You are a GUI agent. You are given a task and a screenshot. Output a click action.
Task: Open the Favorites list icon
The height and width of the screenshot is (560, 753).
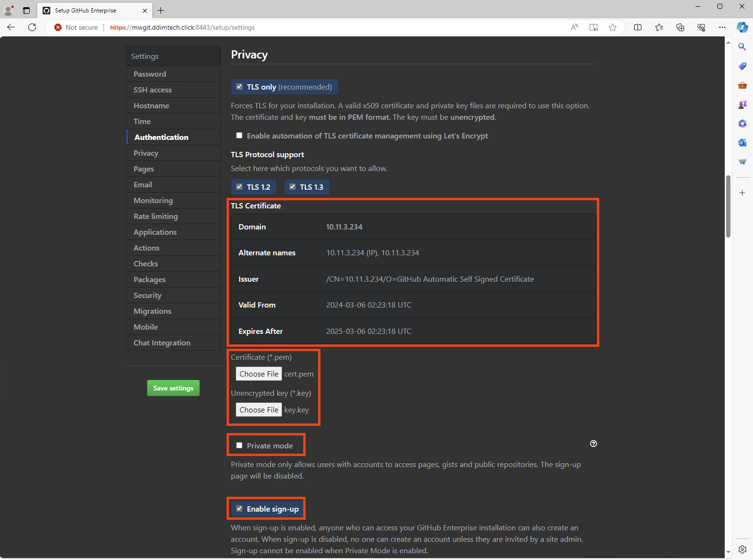(x=659, y=27)
